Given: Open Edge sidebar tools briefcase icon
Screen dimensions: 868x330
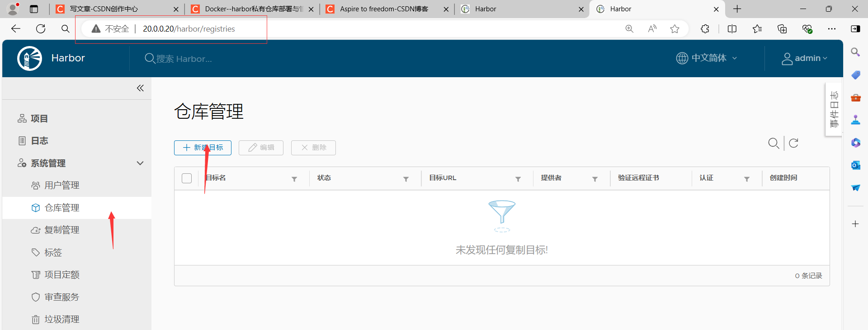Looking at the screenshot, I should (x=855, y=98).
